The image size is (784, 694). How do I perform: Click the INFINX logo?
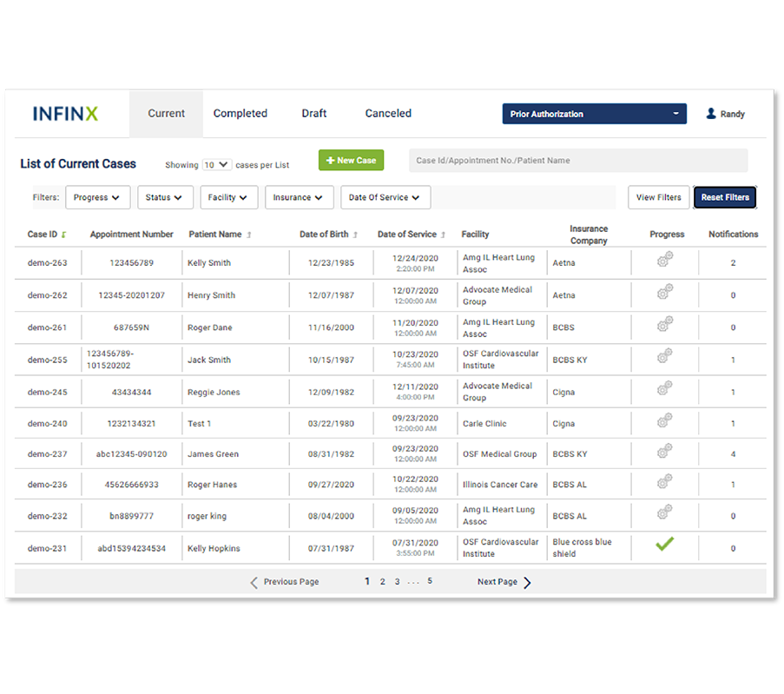65,114
